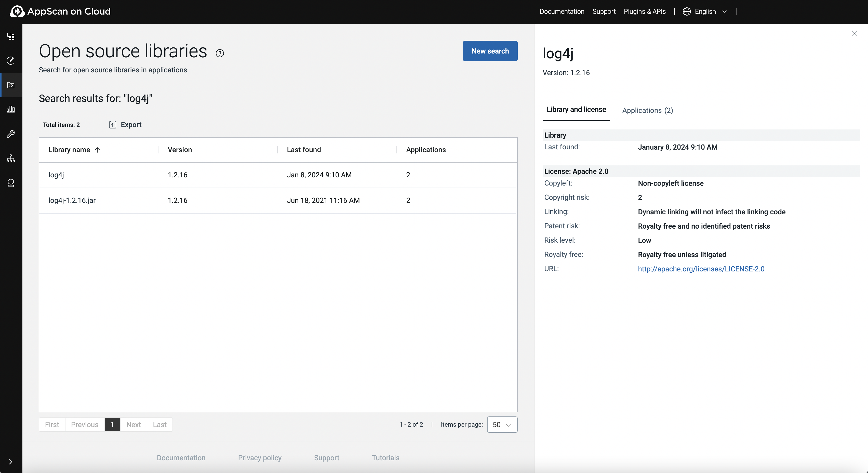Click the globe language icon
This screenshot has height=473, width=868.
pyautogui.click(x=686, y=11)
